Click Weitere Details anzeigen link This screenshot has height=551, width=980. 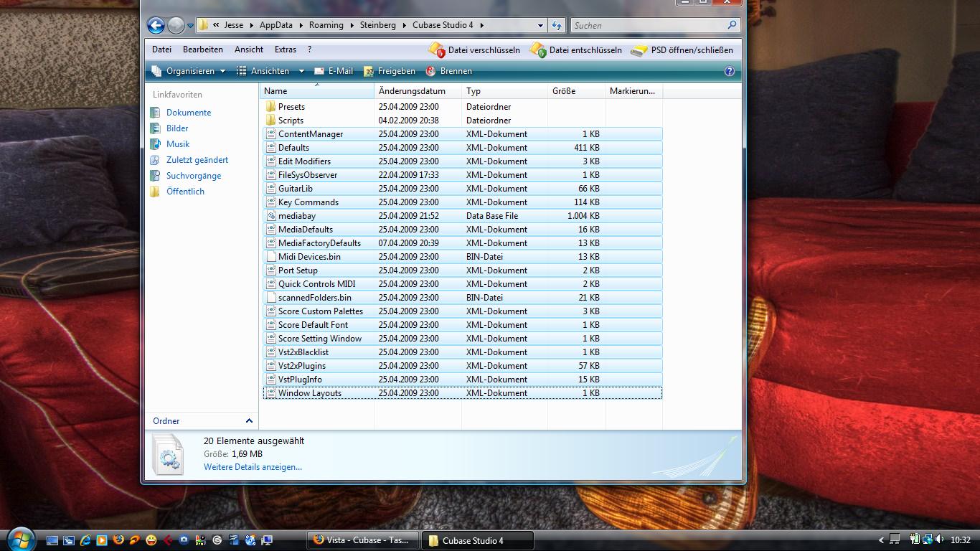click(253, 467)
